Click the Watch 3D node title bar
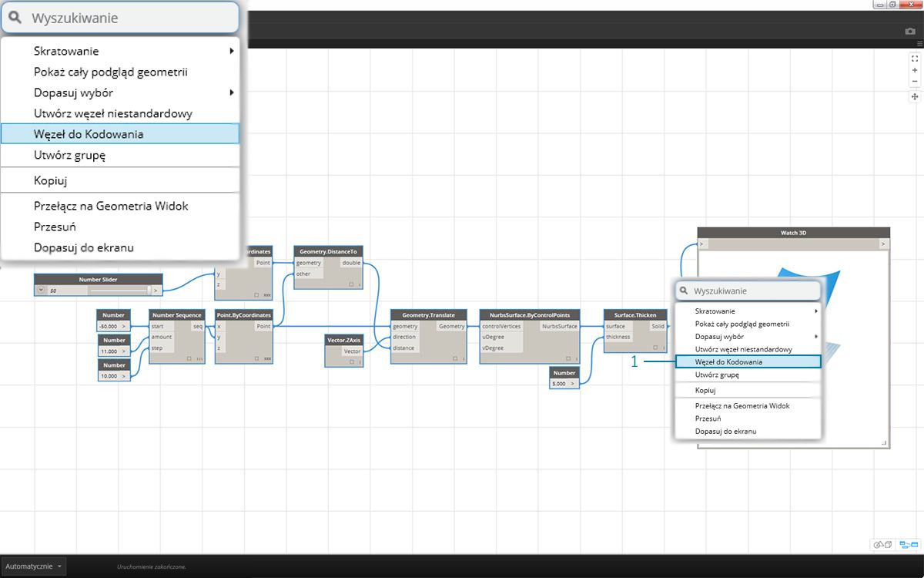924x578 pixels. [x=793, y=232]
